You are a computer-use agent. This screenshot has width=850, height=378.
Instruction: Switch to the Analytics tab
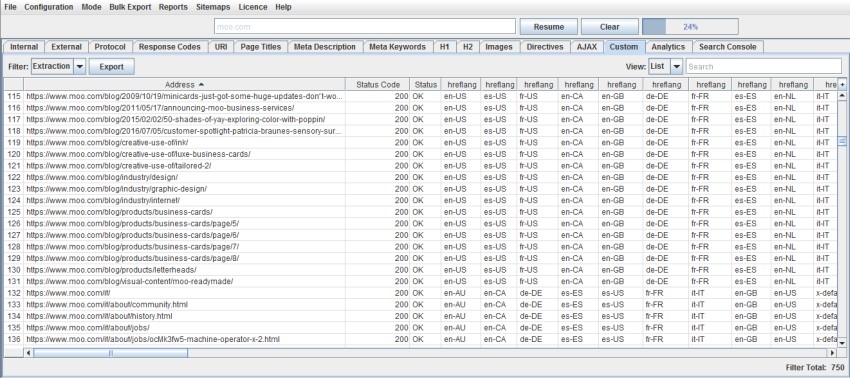(668, 47)
